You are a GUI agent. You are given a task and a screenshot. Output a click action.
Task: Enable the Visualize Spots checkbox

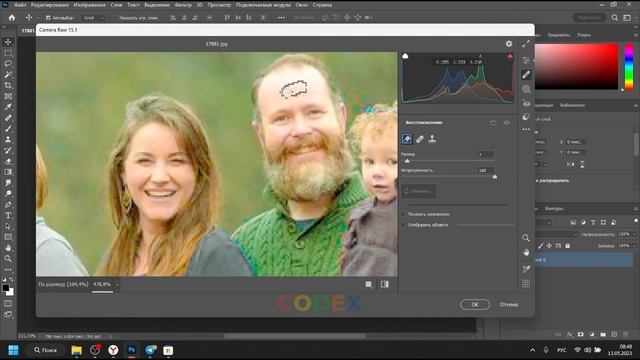tap(403, 225)
